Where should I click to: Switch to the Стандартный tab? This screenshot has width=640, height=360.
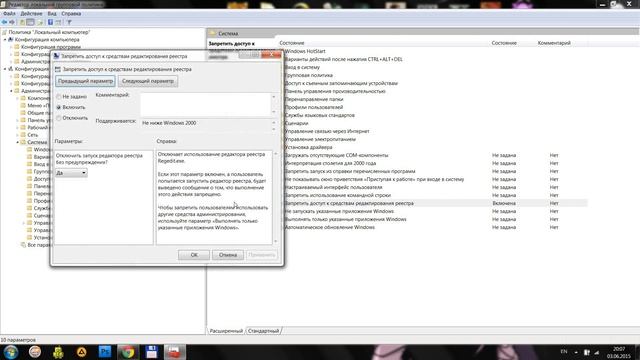(x=264, y=331)
